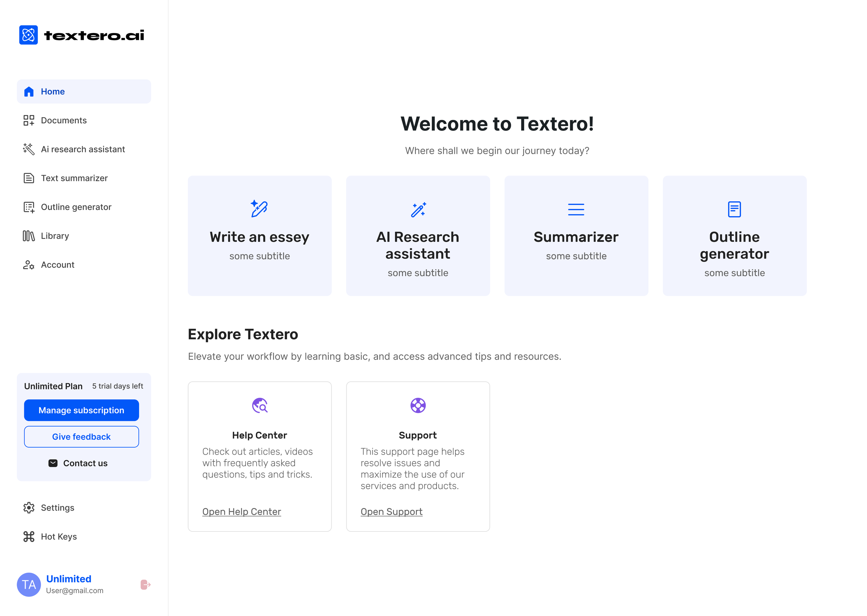Go to Account in the sidebar
This screenshot has width=867, height=616.
[x=57, y=265]
